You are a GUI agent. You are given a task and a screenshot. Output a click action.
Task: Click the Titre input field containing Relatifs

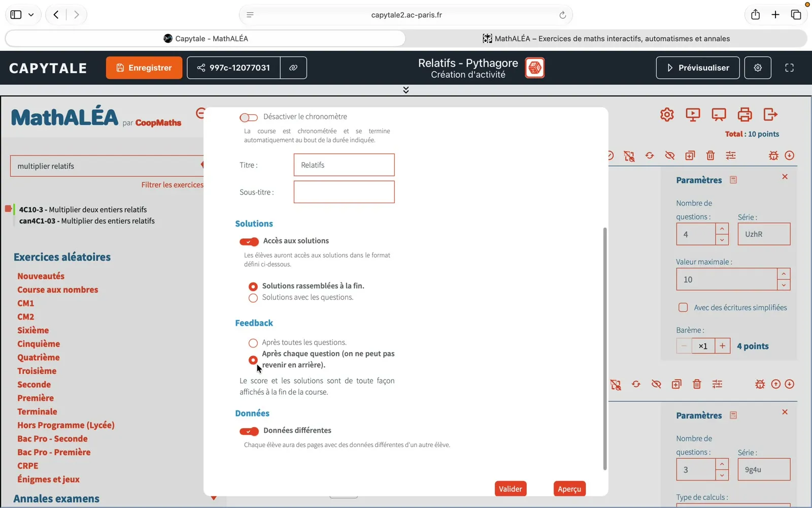[344, 165]
